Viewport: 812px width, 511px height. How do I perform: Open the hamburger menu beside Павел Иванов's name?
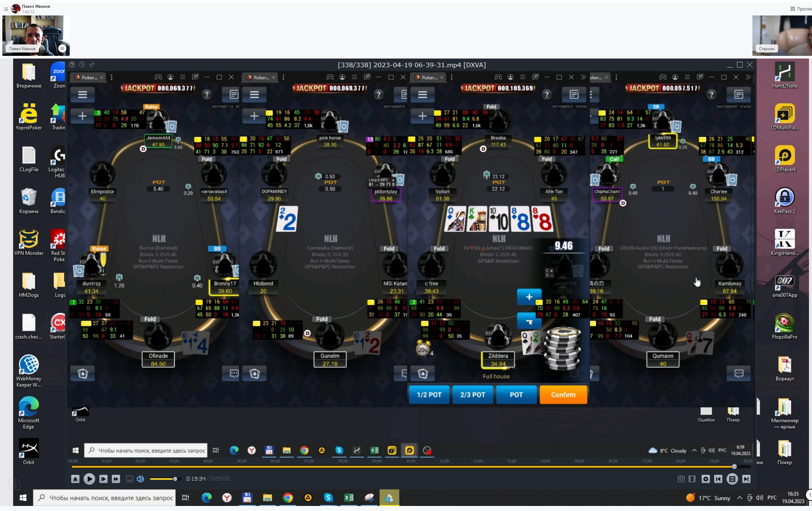click(x=6, y=9)
